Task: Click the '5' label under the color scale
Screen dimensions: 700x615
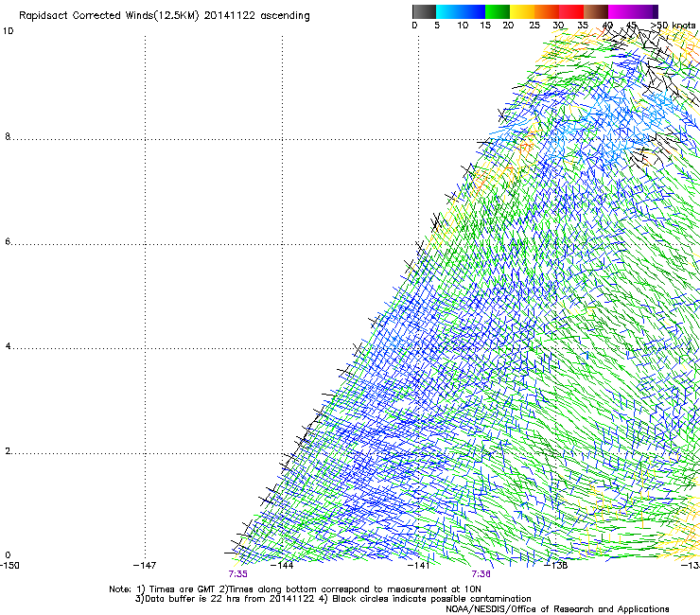Action: pyautogui.click(x=437, y=26)
